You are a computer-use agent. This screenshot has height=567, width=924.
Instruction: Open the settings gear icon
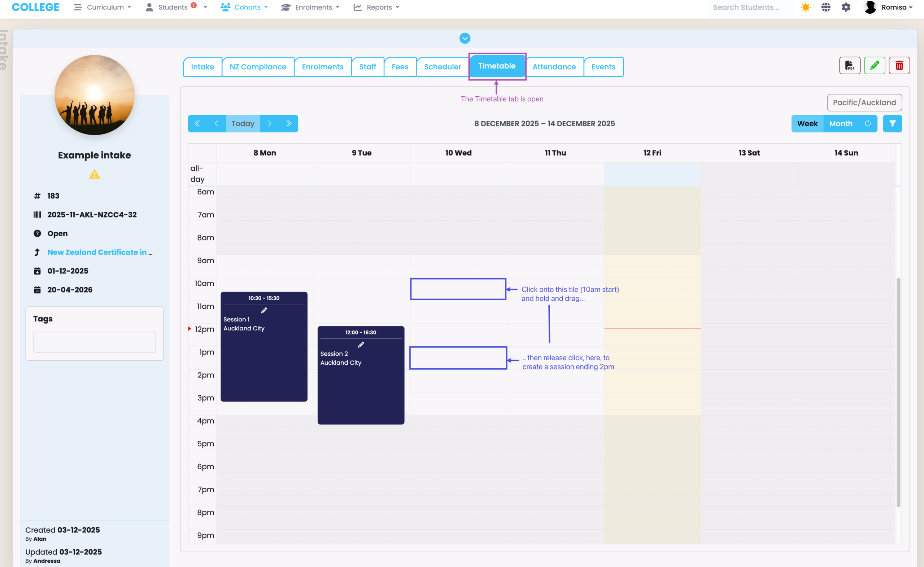click(846, 7)
